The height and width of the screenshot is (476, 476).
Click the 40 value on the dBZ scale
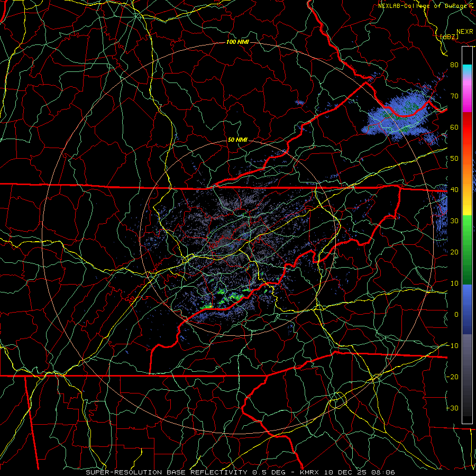[x=454, y=190]
